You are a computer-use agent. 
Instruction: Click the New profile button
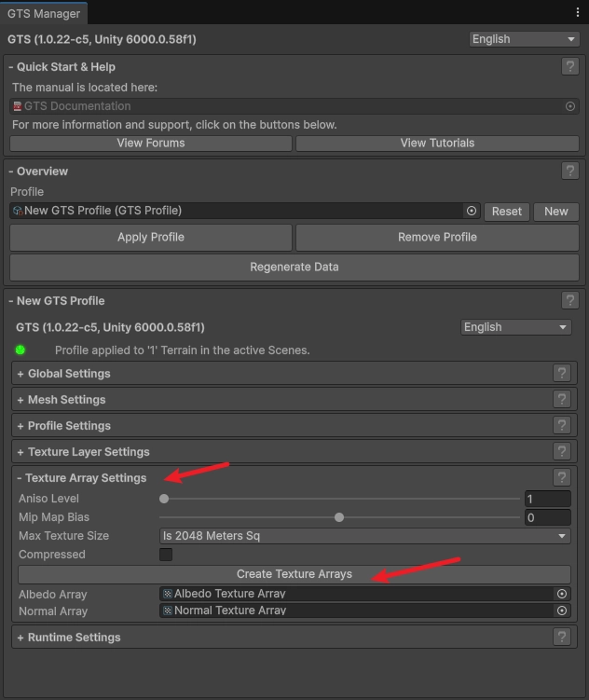[x=556, y=212]
